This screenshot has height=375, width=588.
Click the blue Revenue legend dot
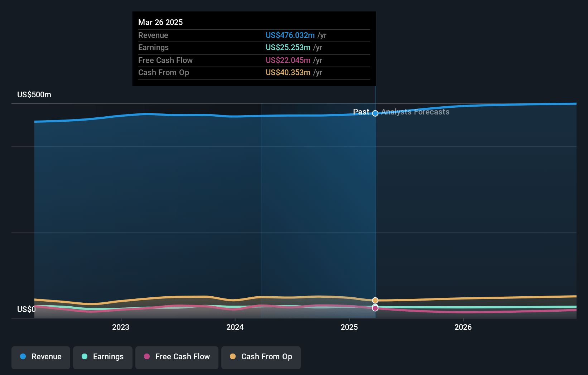click(x=23, y=356)
